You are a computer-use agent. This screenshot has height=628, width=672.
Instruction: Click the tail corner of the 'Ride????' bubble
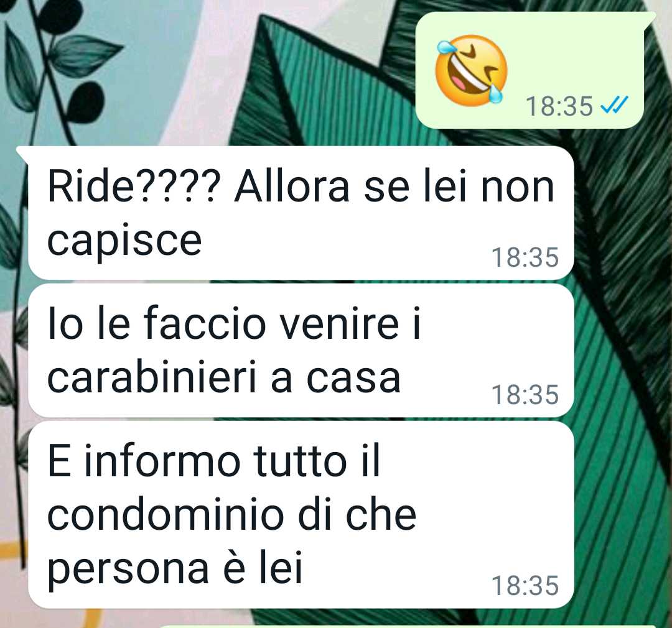tap(22, 154)
